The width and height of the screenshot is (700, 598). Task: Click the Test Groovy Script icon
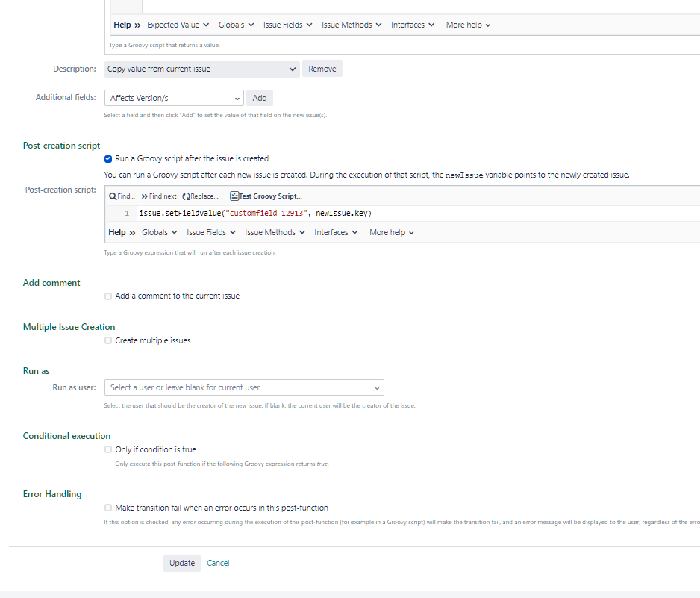tap(234, 196)
